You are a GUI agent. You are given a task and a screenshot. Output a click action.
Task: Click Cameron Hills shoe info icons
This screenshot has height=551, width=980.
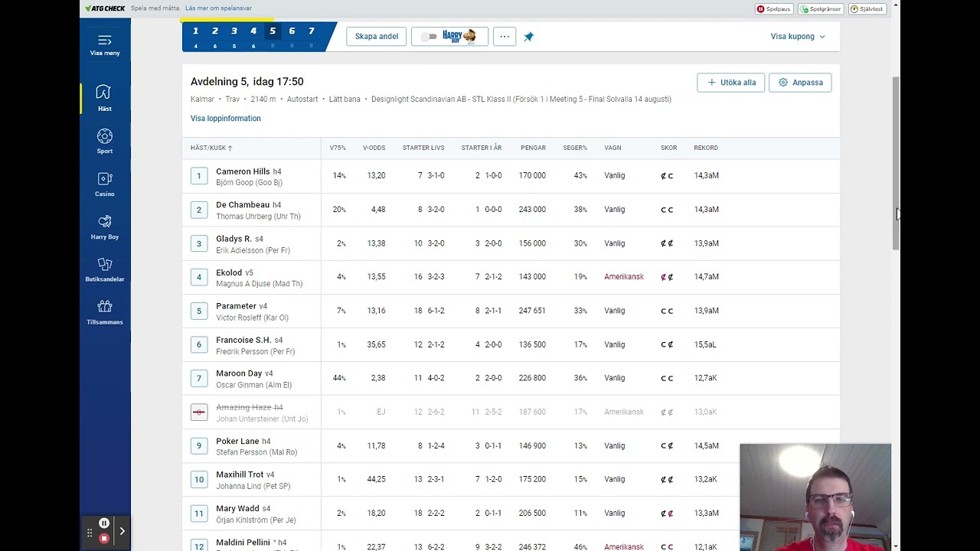click(667, 176)
